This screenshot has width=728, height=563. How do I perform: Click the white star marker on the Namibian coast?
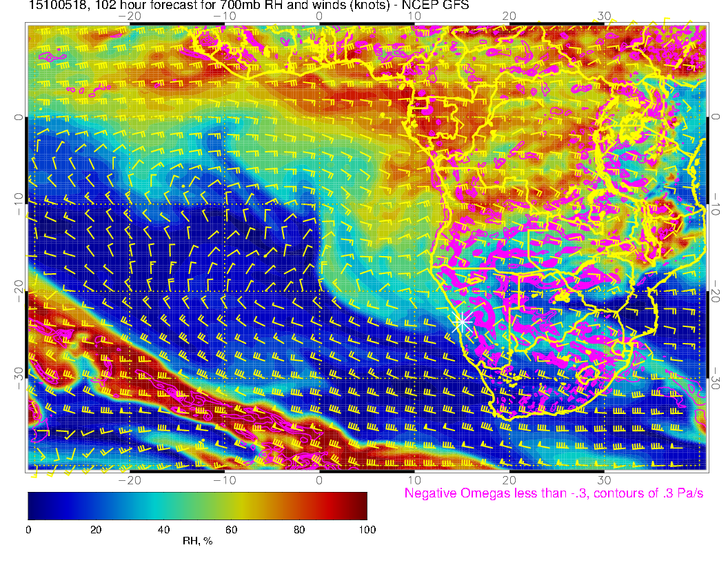462,322
